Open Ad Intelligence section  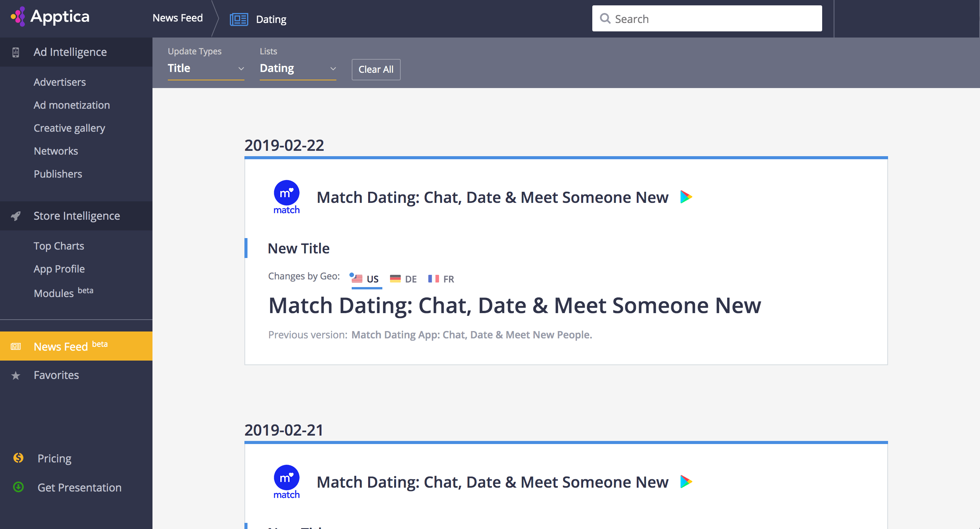click(76, 52)
